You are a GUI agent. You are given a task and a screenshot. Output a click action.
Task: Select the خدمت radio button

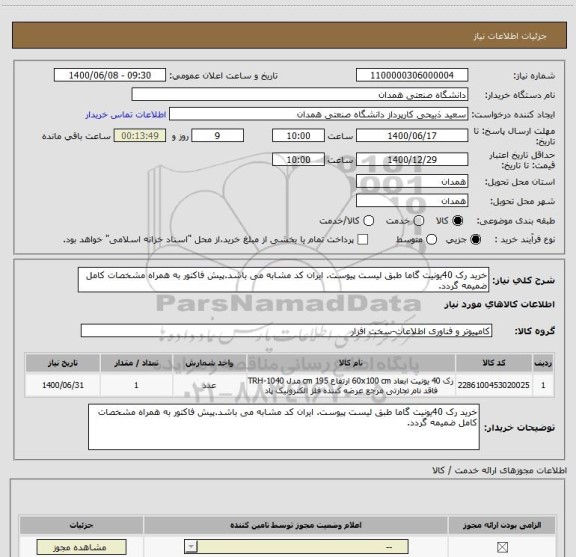coord(419,220)
